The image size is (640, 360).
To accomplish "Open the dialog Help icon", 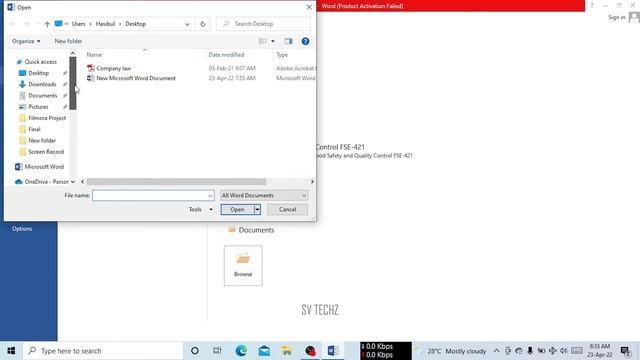I will click(x=305, y=41).
